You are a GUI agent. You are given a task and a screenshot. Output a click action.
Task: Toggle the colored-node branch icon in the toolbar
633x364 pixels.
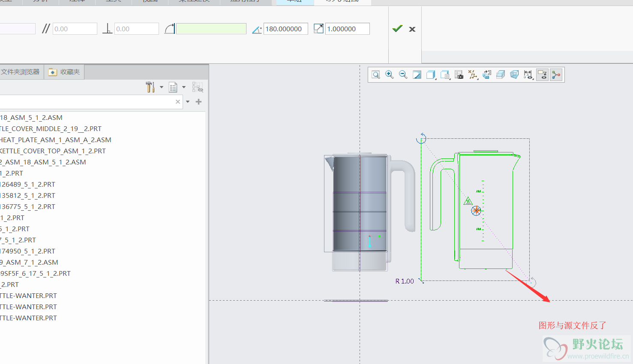[x=556, y=75]
